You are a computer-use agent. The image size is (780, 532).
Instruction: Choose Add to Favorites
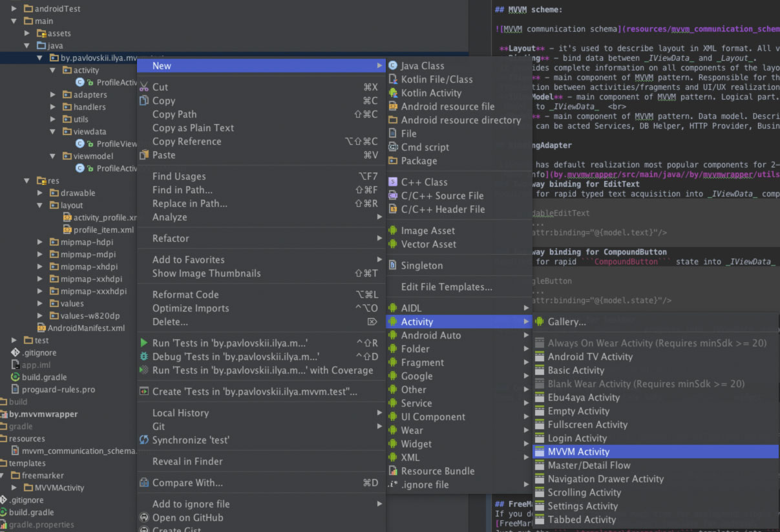262,259
